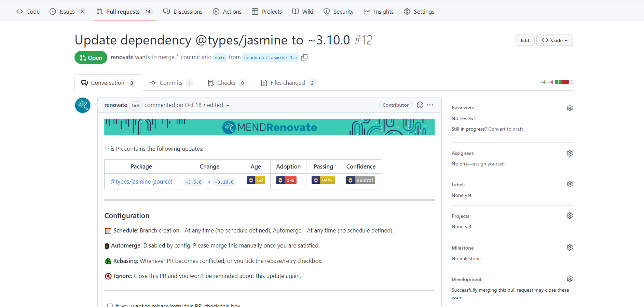
Task: Go to the Security tab
Action: coord(339,12)
